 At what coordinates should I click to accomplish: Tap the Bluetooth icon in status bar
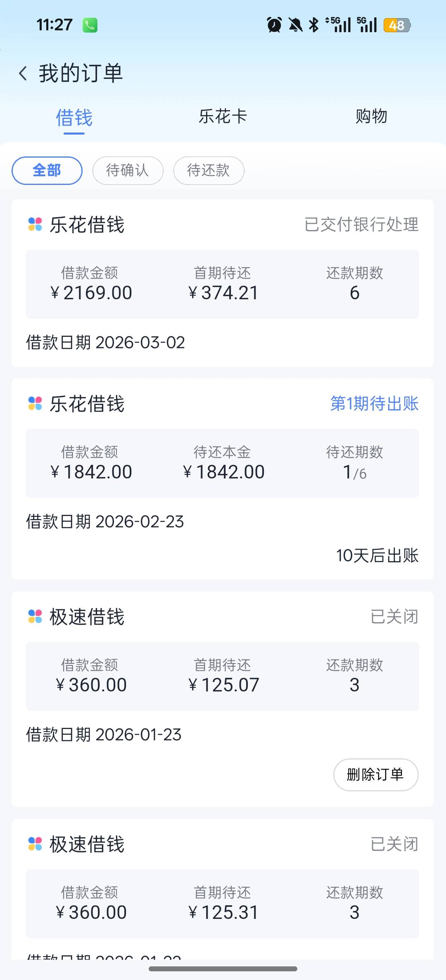point(314,25)
